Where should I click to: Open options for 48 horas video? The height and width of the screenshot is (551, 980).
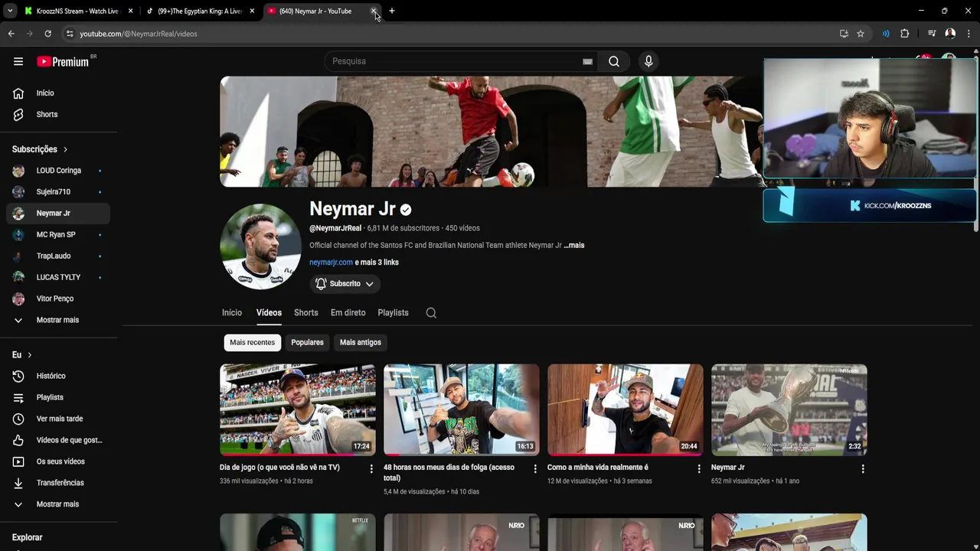(535, 469)
